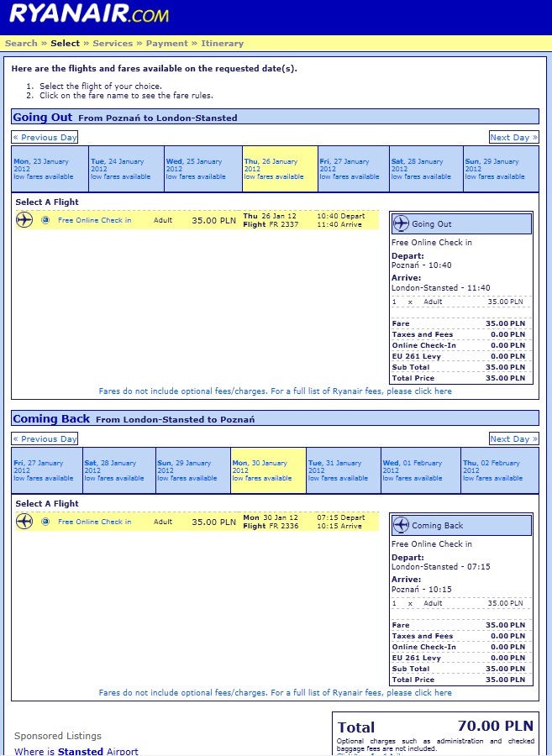The image size is (552, 756).
Task: Open Free Online Check in fare rules, return row
Action: coord(94,521)
